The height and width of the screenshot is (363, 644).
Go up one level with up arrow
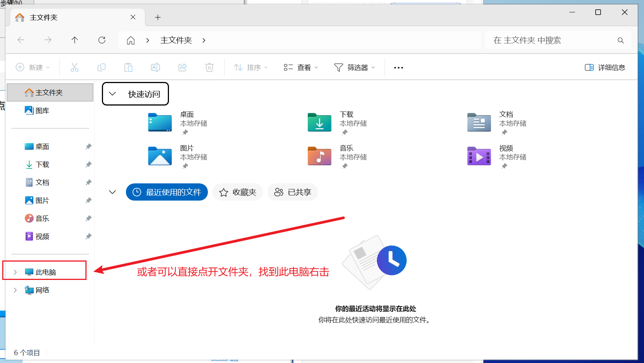tap(75, 40)
